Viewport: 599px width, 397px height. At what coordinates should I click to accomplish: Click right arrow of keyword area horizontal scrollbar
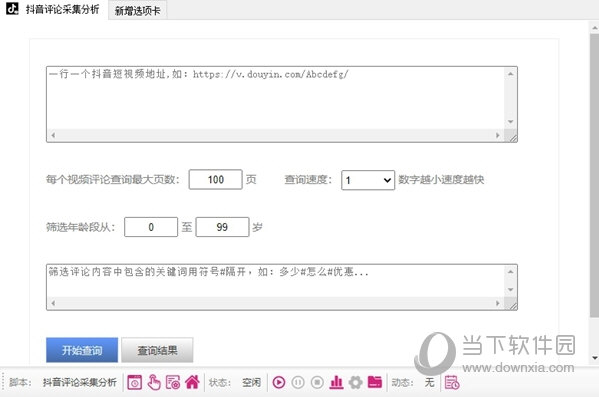497,303
